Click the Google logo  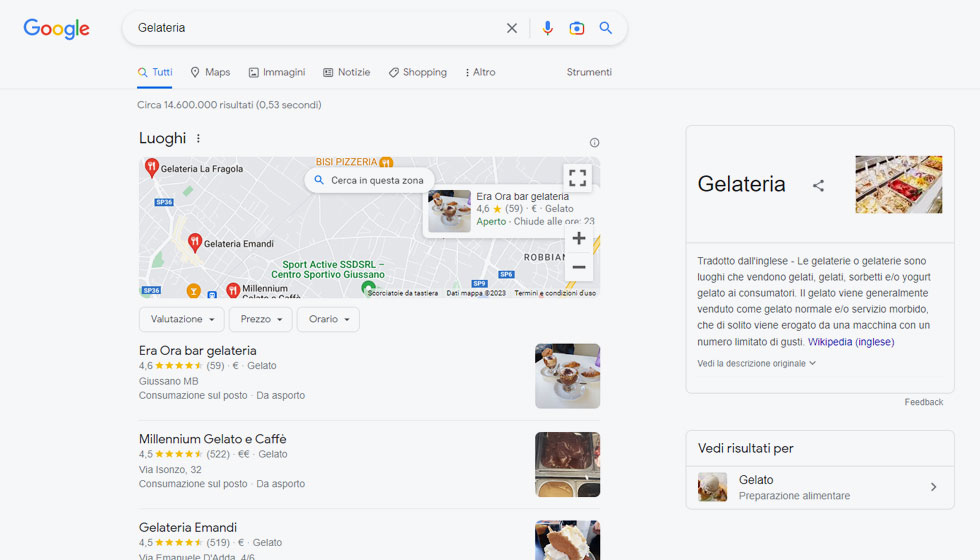coord(56,28)
